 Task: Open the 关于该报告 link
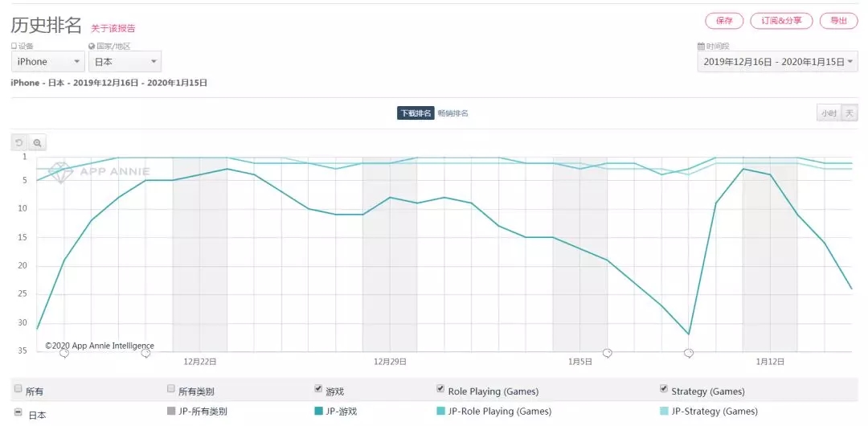pyautogui.click(x=113, y=28)
